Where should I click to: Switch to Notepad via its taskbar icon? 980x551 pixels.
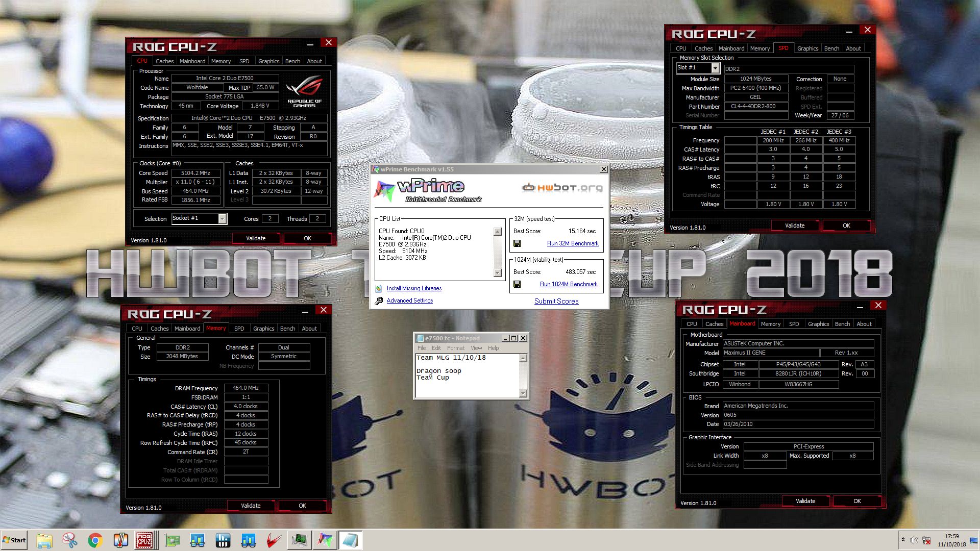coord(350,540)
